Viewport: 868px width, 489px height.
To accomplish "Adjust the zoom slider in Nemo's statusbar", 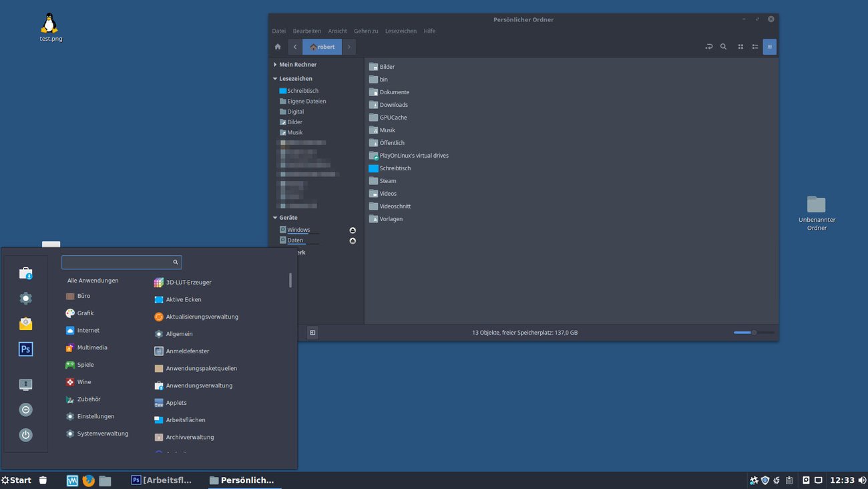I will click(x=753, y=332).
